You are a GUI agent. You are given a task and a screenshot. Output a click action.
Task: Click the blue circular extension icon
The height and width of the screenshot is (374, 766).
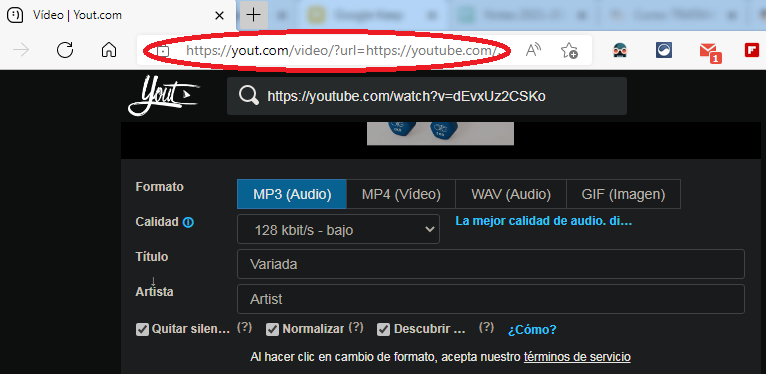click(664, 50)
